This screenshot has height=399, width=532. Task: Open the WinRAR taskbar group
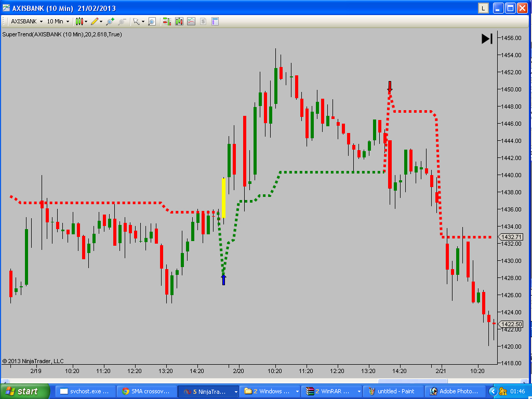pos(331,391)
